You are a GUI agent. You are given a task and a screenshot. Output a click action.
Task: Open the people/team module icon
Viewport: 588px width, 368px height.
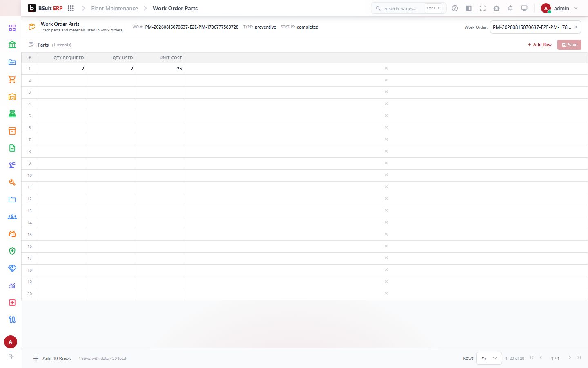click(x=12, y=217)
